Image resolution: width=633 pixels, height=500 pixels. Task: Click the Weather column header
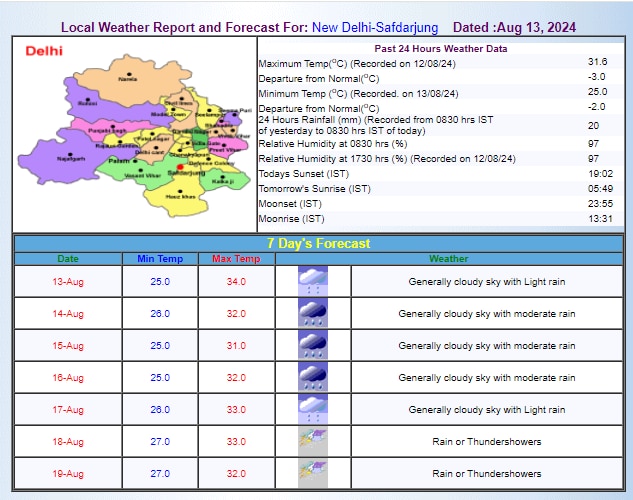(x=449, y=259)
